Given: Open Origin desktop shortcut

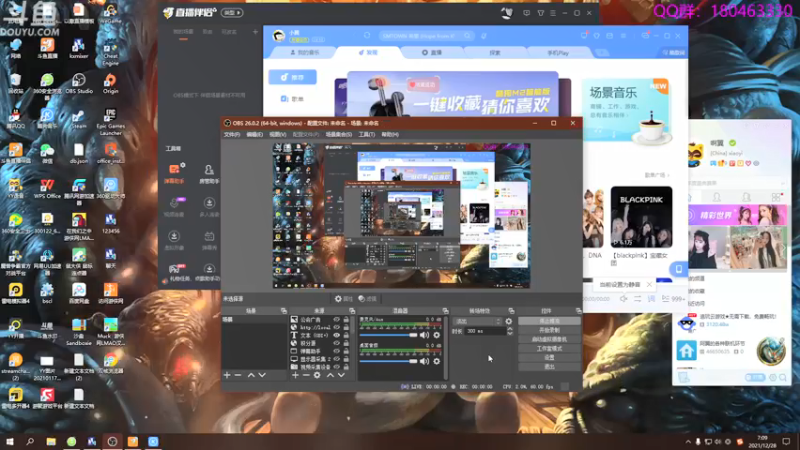Looking at the screenshot, I should pyautogui.click(x=110, y=84).
